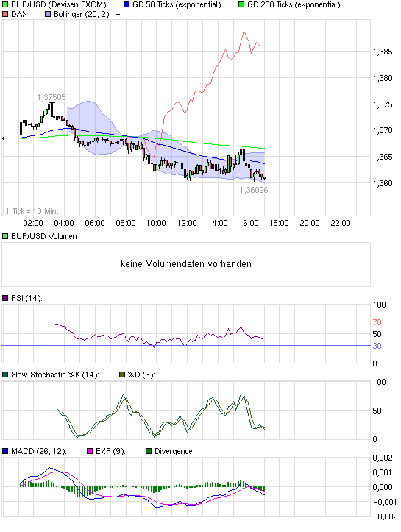Click the red DAX line peak

pyautogui.click(x=244, y=32)
